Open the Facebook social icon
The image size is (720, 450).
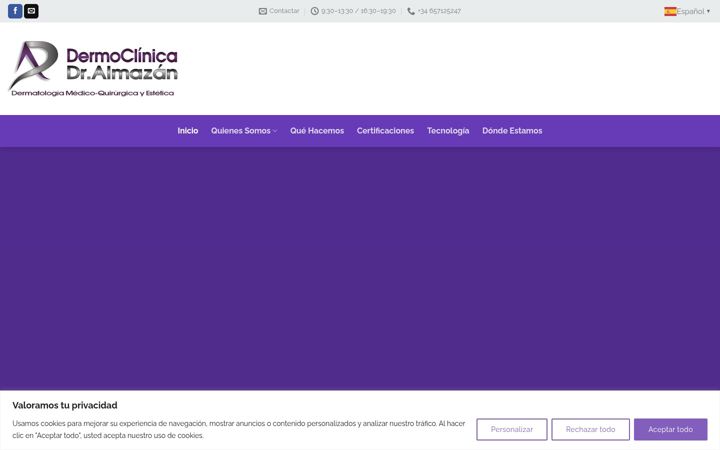(15, 11)
